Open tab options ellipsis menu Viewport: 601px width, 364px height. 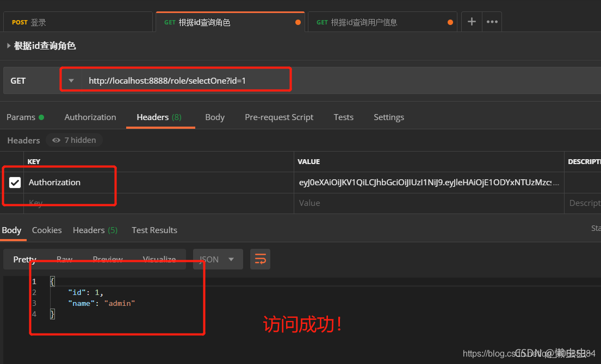point(492,22)
